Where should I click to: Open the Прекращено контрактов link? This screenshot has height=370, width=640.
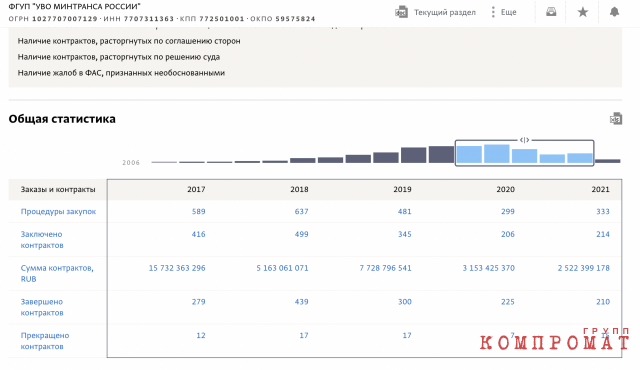[45, 341]
